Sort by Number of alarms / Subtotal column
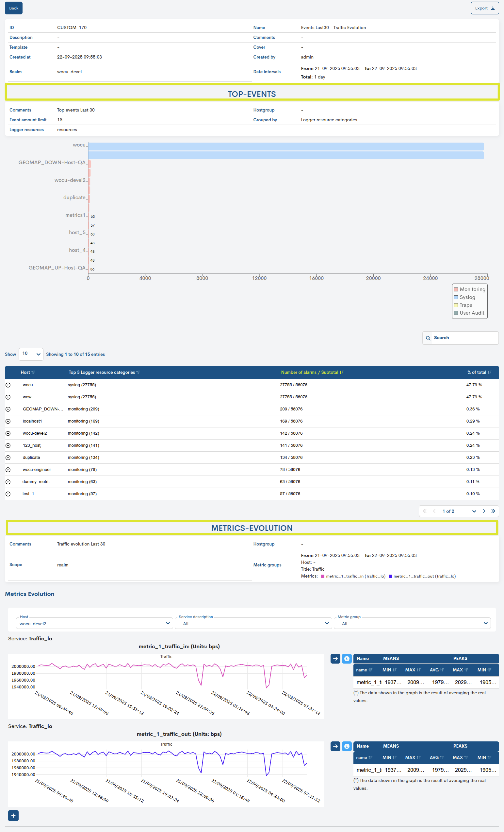Image resolution: width=504 pixels, height=832 pixels. (312, 372)
